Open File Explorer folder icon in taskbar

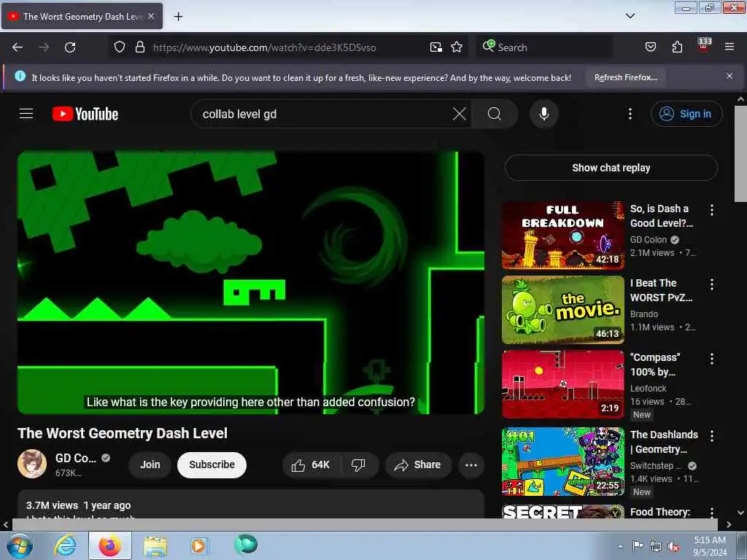click(155, 545)
